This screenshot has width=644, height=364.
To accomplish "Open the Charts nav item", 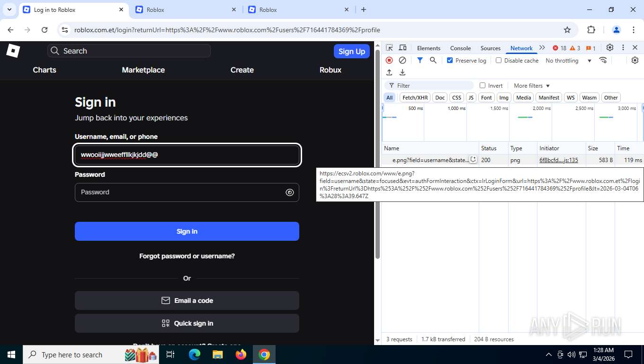I will (45, 70).
